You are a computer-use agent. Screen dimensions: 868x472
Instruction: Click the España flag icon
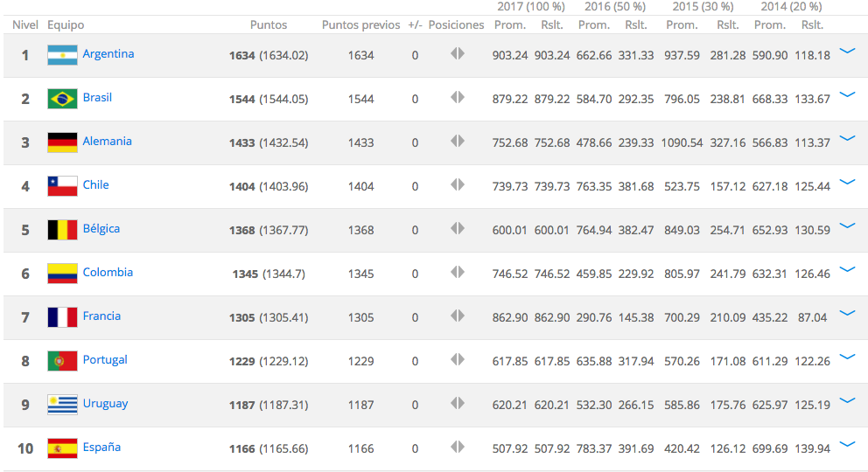click(62, 448)
